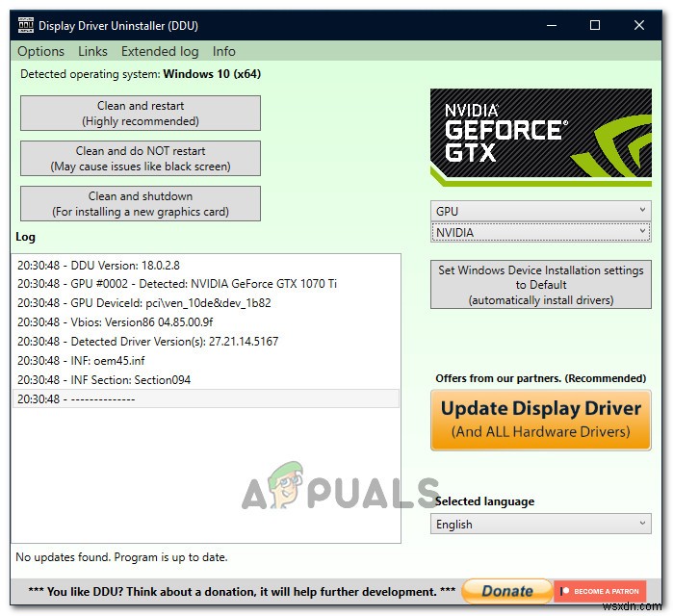Open the Extended log menu
Viewport: 673px width, 616px height.
coord(160,51)
